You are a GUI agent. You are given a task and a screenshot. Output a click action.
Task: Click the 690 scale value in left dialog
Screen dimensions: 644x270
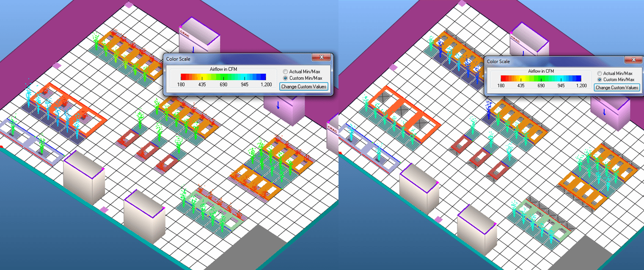pos(223,85)
